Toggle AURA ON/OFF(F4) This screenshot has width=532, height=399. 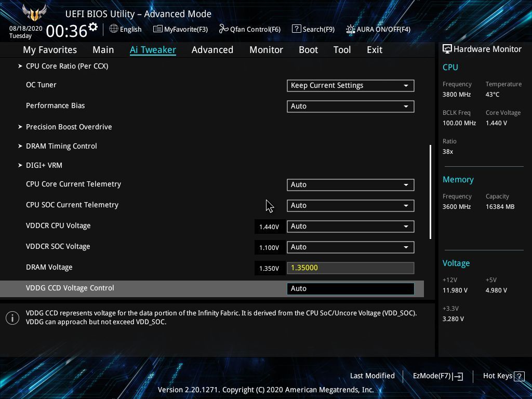pos(378,29)
